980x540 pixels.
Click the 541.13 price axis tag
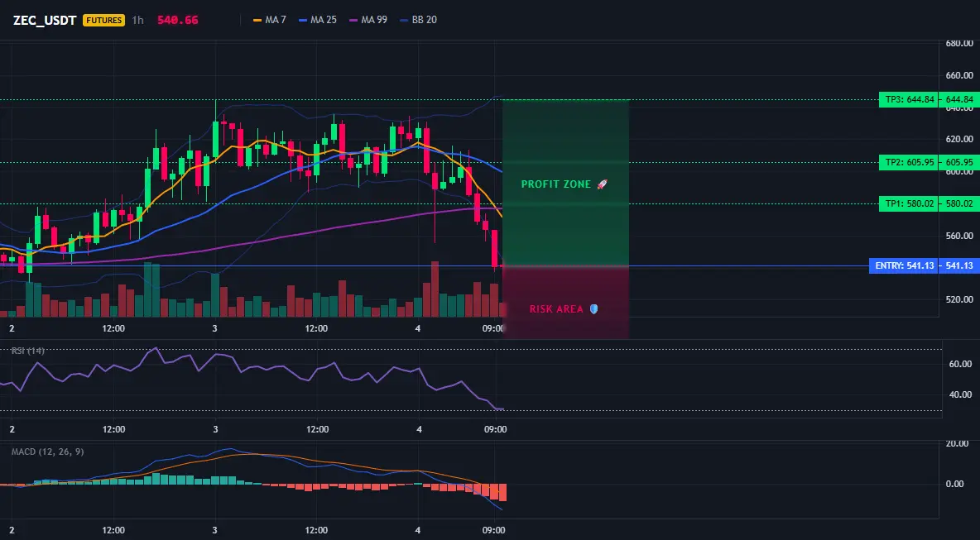[959, 266]
